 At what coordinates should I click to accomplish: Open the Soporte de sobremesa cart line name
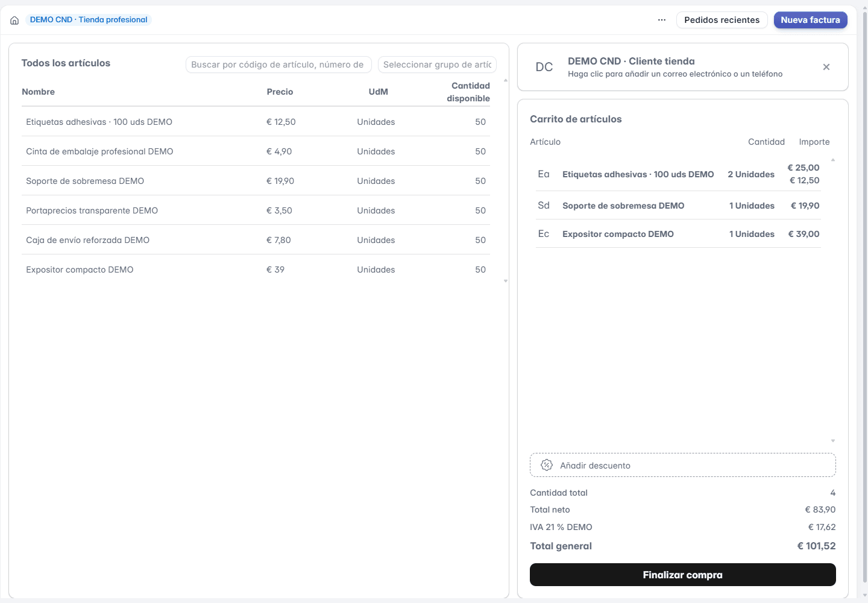pos(623,206)
